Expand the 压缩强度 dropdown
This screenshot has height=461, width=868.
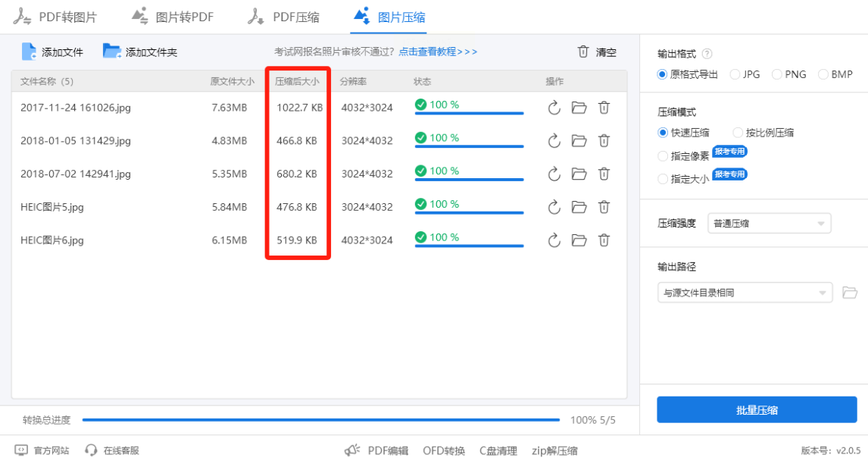[769, 224]
